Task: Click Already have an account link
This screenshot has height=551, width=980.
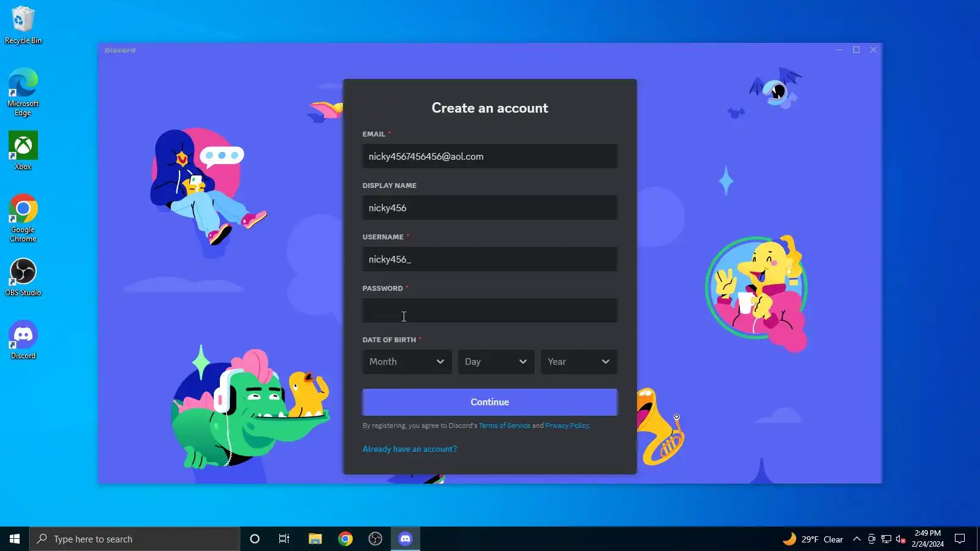Action: point(410,449)
